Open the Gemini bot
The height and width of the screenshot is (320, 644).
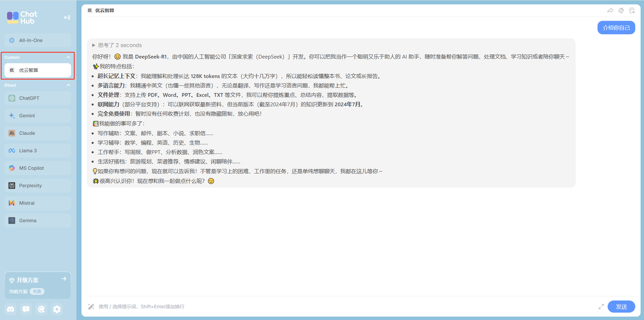(38, 116)
